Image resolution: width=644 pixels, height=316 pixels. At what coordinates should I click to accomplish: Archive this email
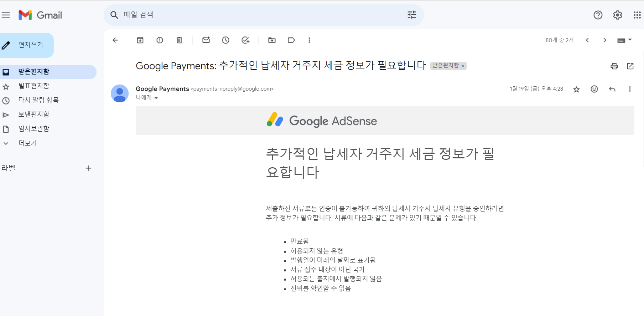pyautogui.click(x=140, y=40)
